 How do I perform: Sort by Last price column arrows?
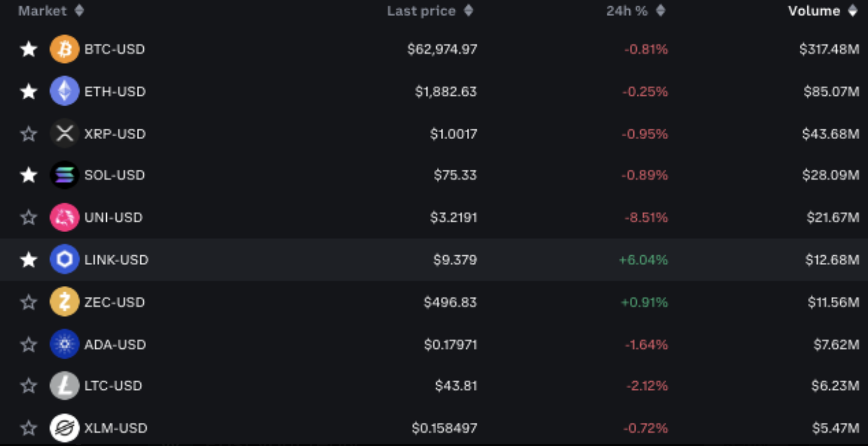468,11
